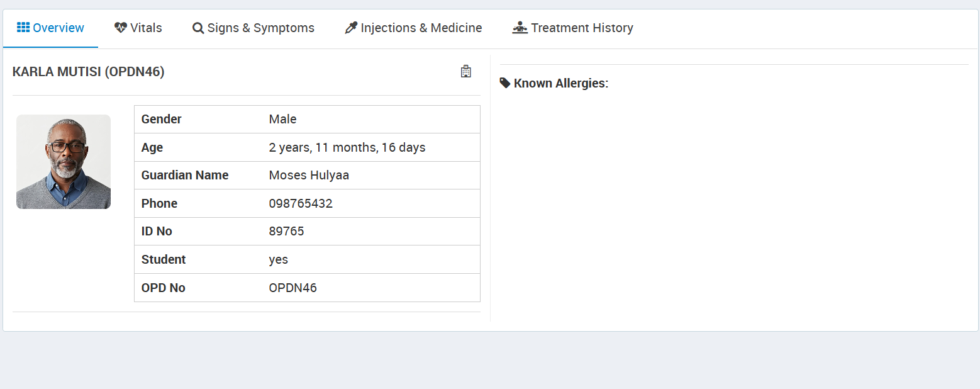Click the KARLA MUTISI (OPDN46) heading
This screenshot has width=980, height=389.
[x=88, y=72]
